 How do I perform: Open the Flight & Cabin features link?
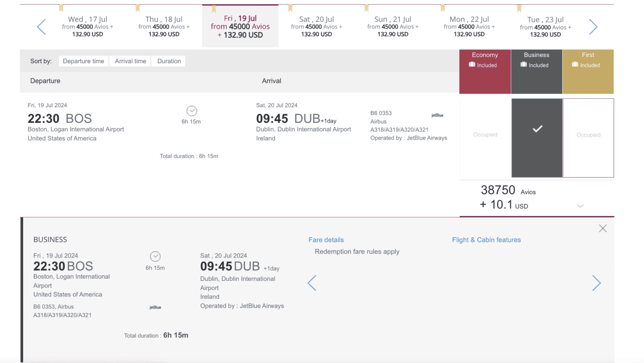[x=486, y=240]
